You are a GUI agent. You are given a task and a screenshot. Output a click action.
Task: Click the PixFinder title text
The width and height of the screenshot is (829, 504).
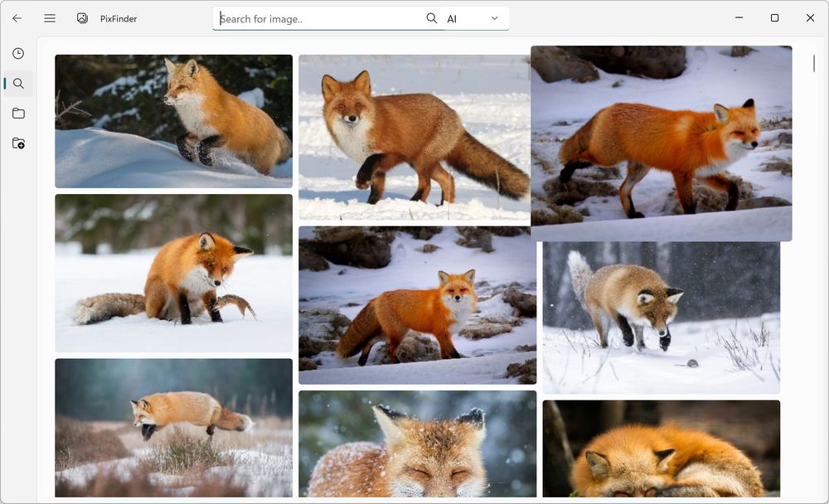pyautogui.click(x=119, y=18)
